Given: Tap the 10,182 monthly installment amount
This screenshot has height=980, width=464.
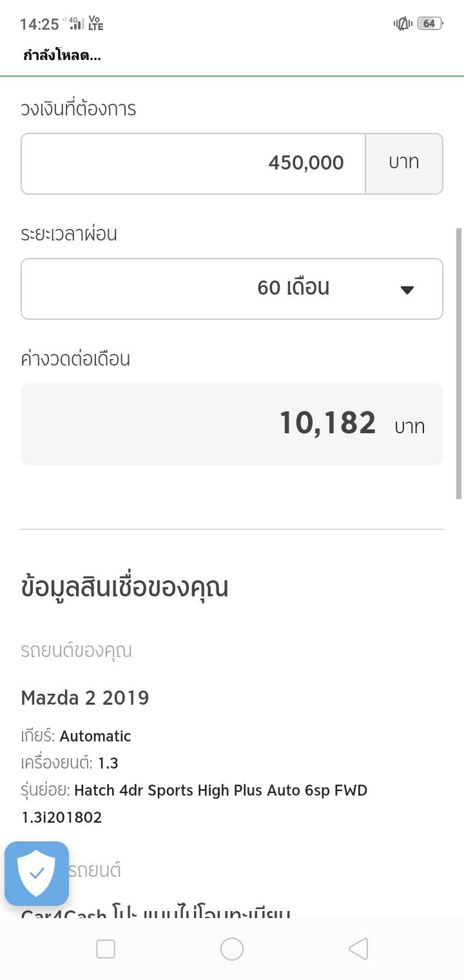Looking at the screenshot, I should click(x=327, y=424).
